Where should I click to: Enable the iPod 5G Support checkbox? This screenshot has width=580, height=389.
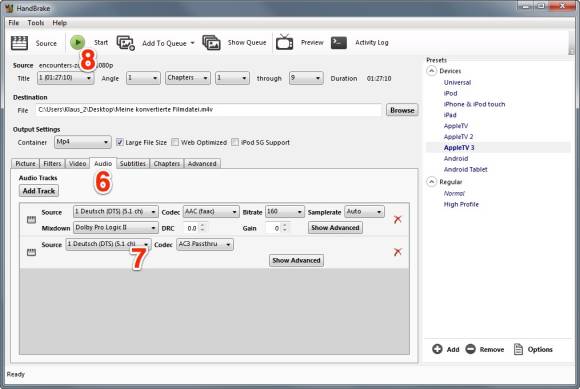[x=235, y=142]
